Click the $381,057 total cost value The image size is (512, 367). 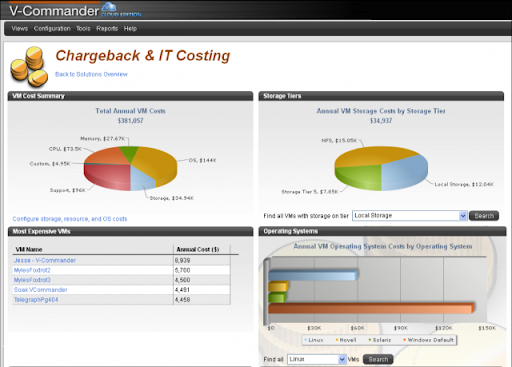(130, 121)
